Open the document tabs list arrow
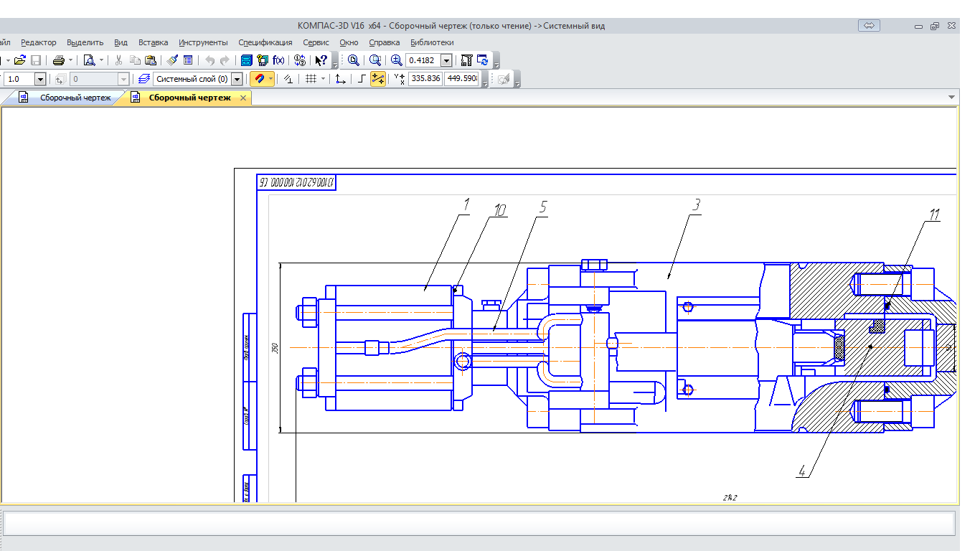The image size is (980, 551). 952,97
